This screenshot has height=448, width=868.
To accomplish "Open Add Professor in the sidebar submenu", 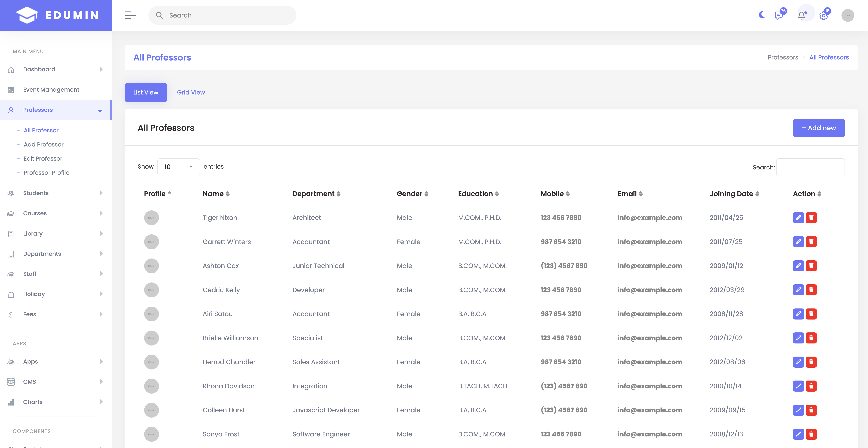I will tap(44, 144).
